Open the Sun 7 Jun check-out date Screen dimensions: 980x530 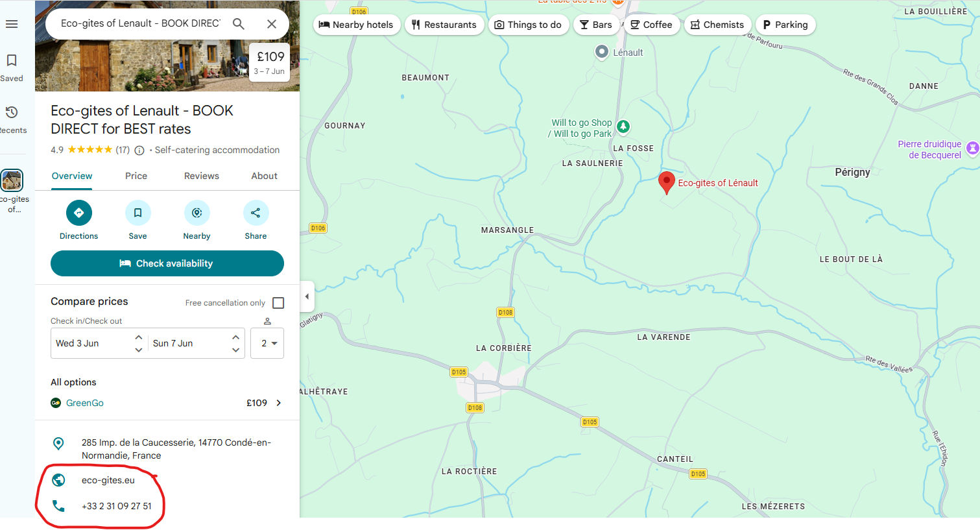click(173, 343)
